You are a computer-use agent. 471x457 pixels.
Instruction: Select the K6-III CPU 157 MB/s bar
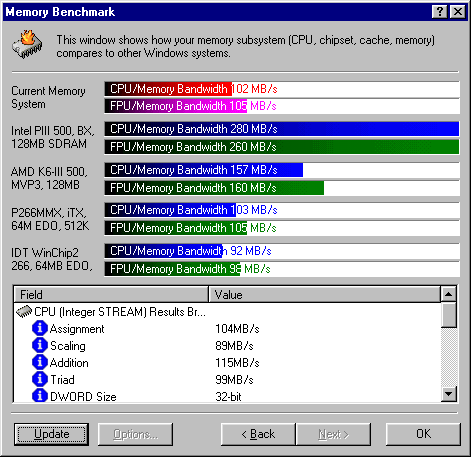[x=282, y=170]
